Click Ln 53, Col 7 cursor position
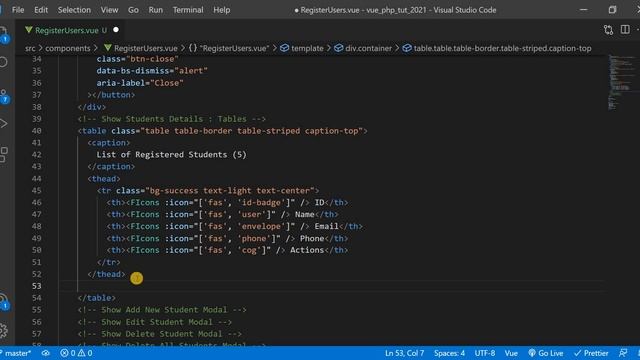The image size is (640, 360). coord(404,353)
